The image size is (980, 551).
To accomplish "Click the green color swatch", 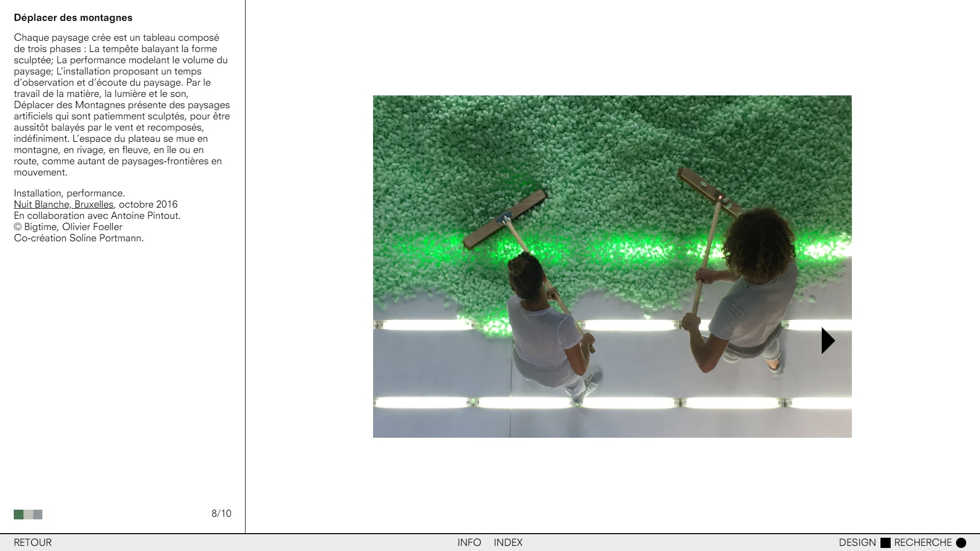I will tap(18, 514).
